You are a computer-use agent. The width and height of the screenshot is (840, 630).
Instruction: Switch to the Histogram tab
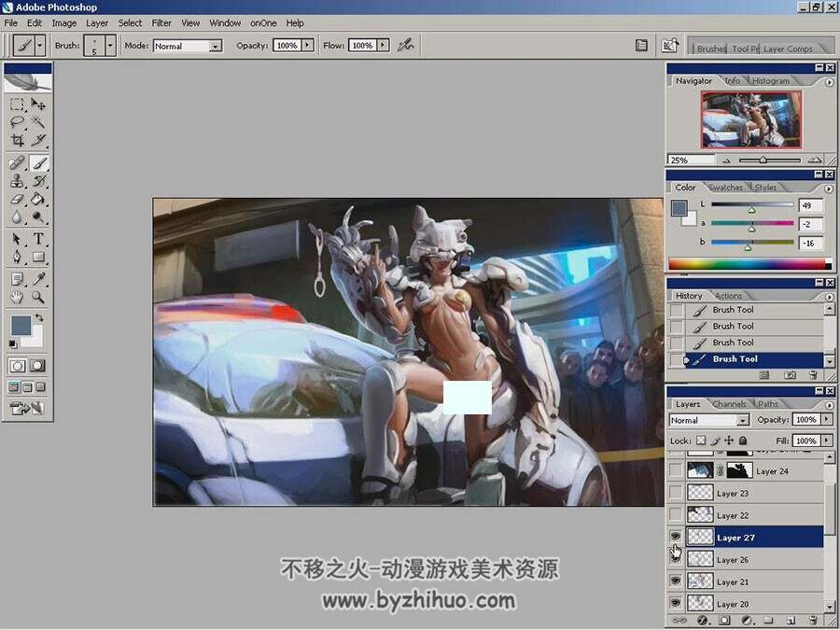click(x=770, y=81)
